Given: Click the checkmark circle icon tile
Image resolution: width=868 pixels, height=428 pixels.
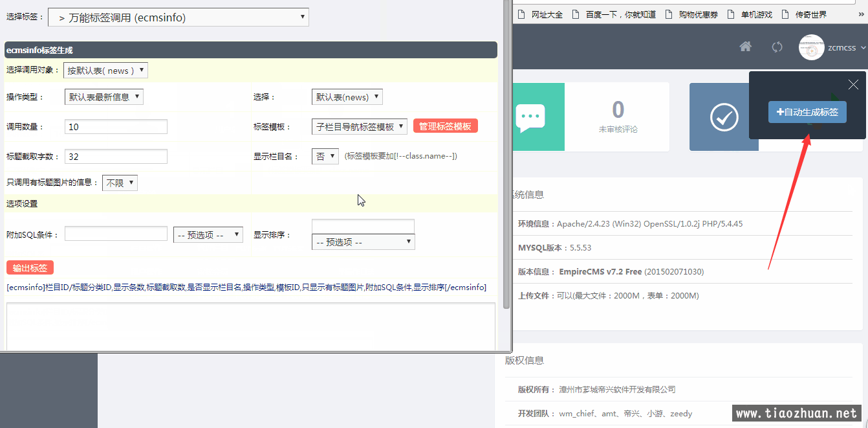Looking at the screenshot, I should (x=724, y=117).
